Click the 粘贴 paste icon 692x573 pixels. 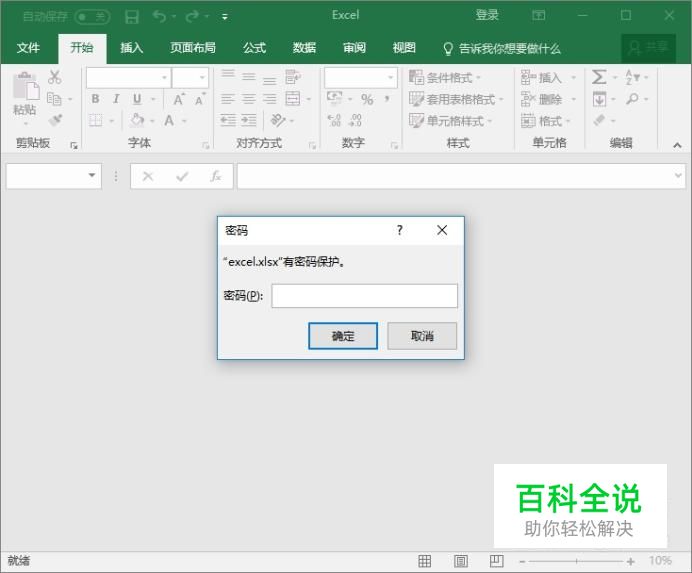(x=26, y=86)
